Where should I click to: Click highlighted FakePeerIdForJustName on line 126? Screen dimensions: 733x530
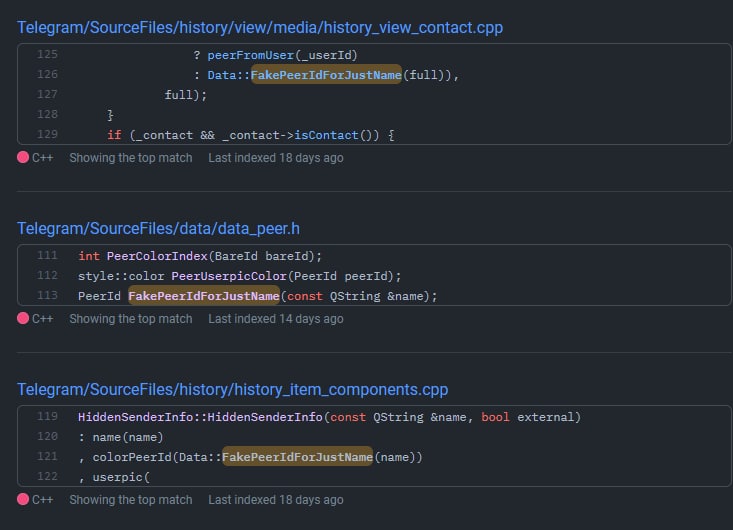(326, 75)
